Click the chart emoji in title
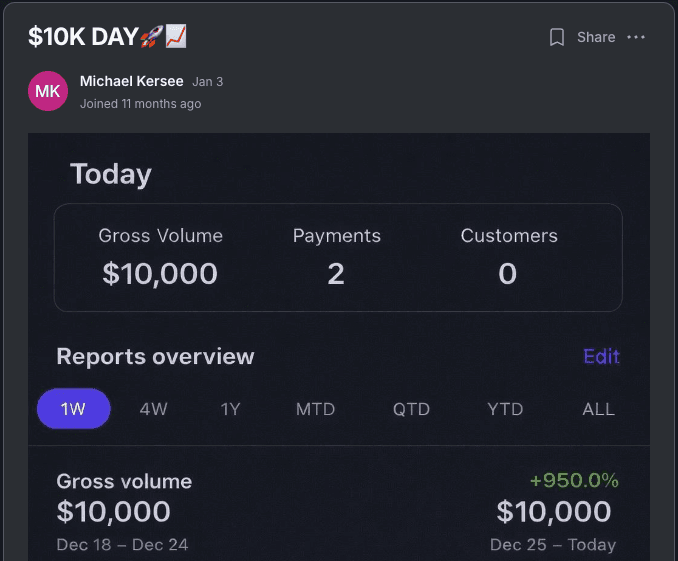Viewport: 678px width, 561px height. (x=176, y=36)
